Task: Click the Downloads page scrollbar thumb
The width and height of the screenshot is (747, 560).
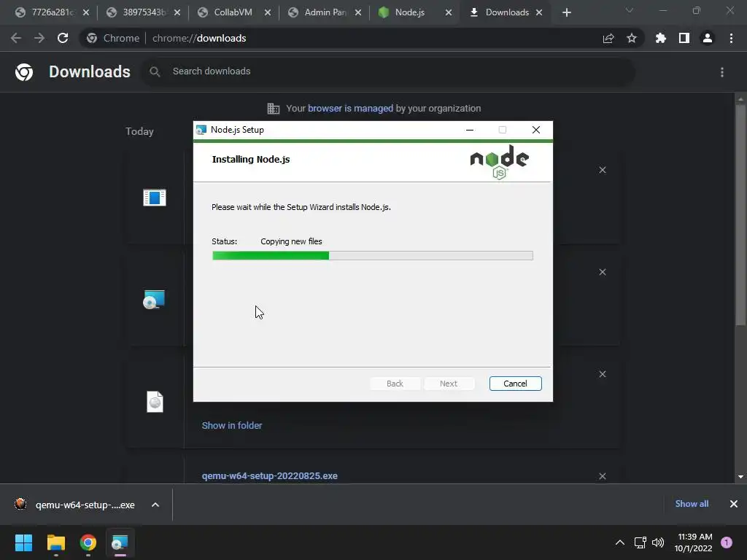Action: [x=740, y=214]
